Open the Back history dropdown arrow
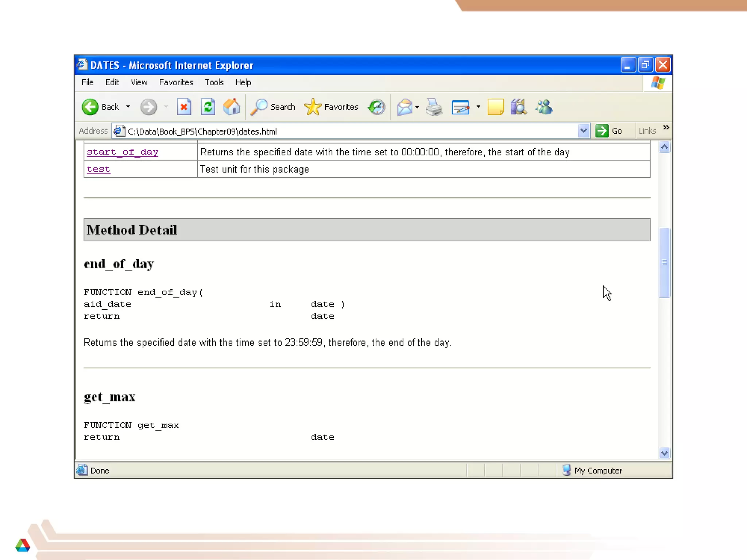The image size is (747, 560). 128,107
